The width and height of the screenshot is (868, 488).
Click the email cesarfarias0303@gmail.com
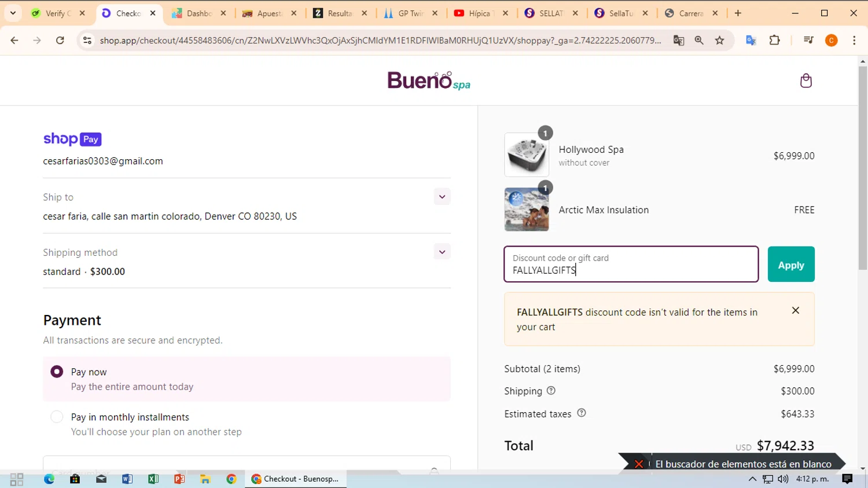click(103, 161)
